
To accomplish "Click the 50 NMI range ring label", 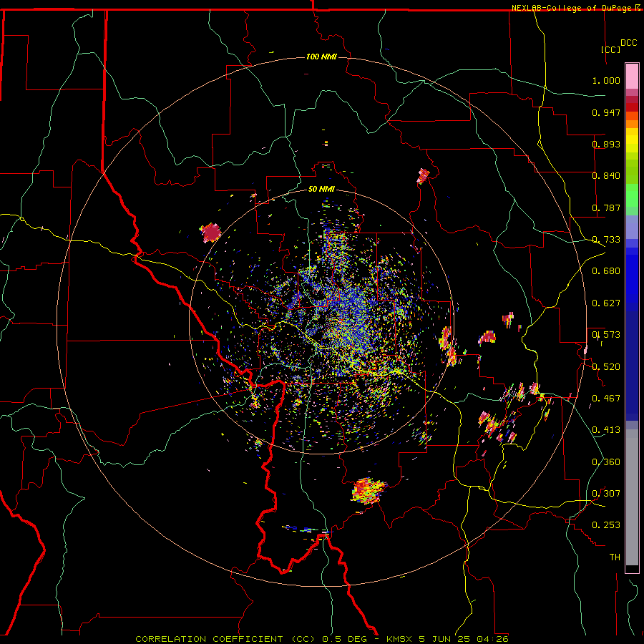I will (x=321, y=189).
